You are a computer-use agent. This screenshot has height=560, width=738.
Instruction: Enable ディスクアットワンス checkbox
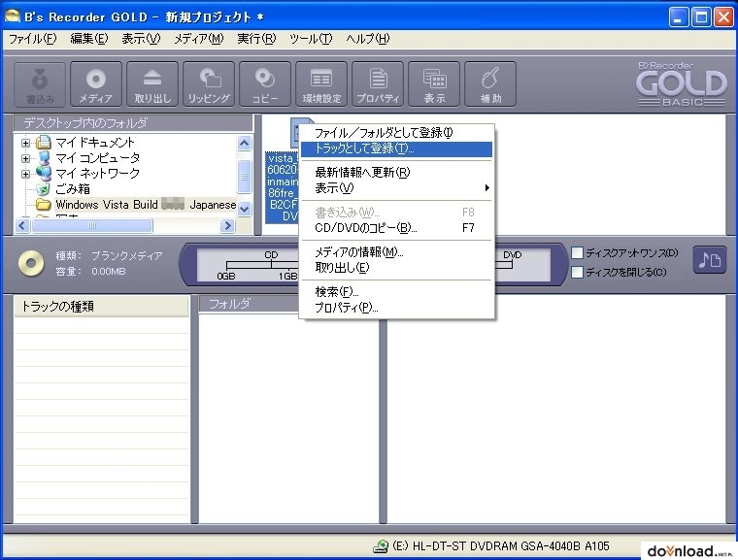[578, 252]
